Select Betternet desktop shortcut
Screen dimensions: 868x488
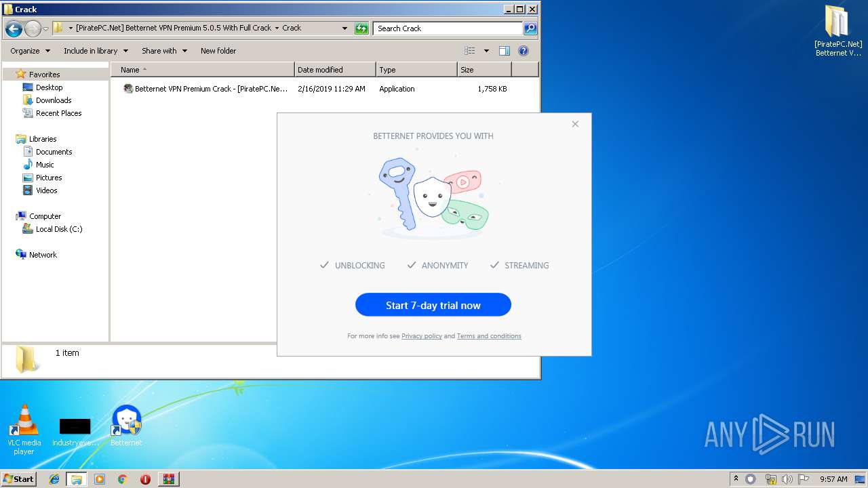[126, 426]
